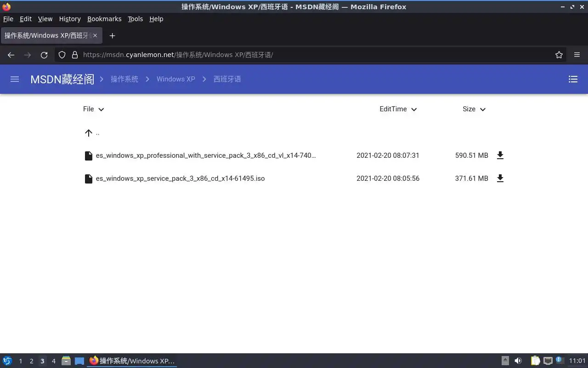Select the 操作系统/Windows XP browser tab
The width and height of the screenshot is (588, 368).
51,35
